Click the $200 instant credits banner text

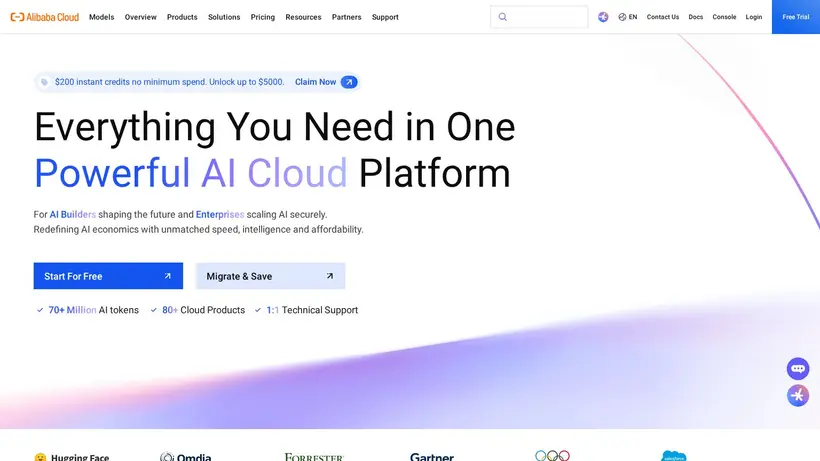(x=169, y=82)
